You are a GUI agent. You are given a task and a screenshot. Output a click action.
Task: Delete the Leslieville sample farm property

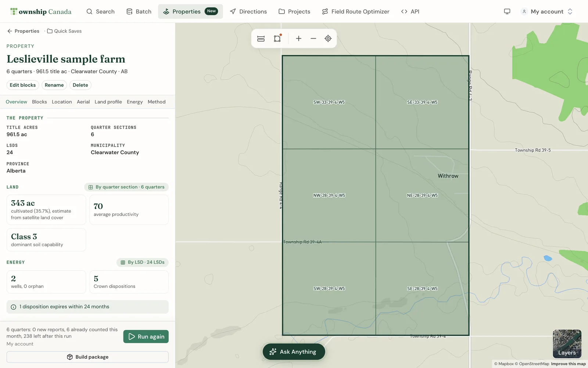tap(80, 85)
